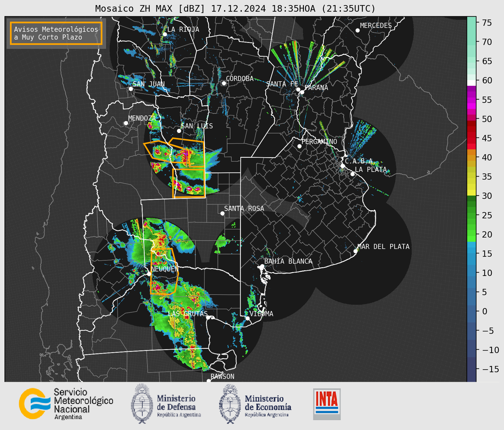Click the 0 dBZ label on color scale
The height and width of the screenshot is (430, 504).
(484, 311)
